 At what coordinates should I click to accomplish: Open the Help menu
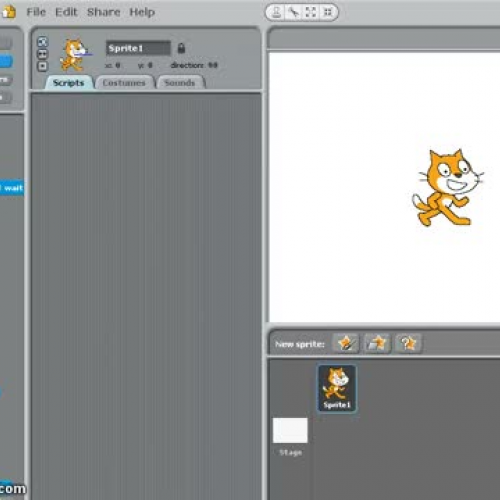coord(142,12)
